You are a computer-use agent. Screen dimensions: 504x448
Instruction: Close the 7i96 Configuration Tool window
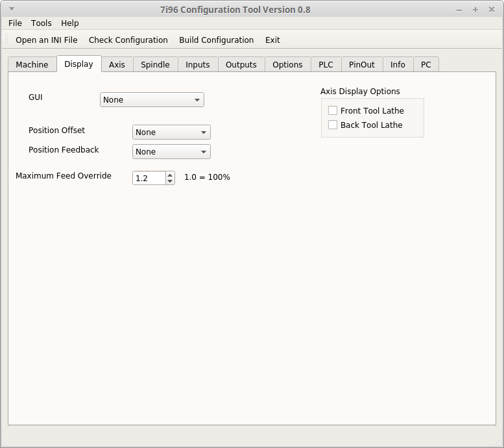[x=492, y=10]
